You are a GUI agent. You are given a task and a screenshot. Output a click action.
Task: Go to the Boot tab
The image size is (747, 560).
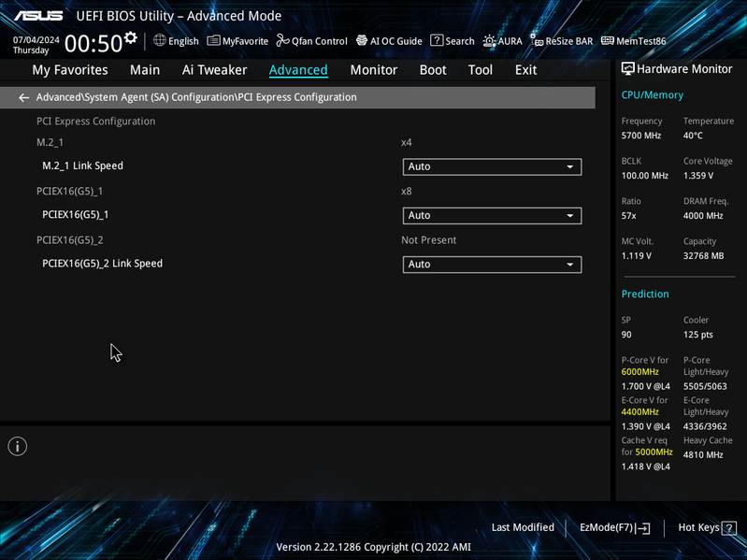tap(433, 70)
